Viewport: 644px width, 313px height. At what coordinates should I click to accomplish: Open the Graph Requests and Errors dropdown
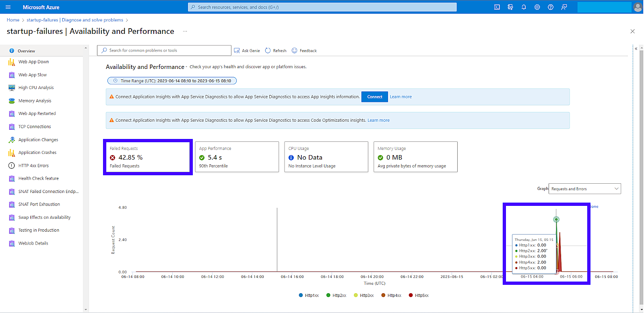tap(585, 189)
